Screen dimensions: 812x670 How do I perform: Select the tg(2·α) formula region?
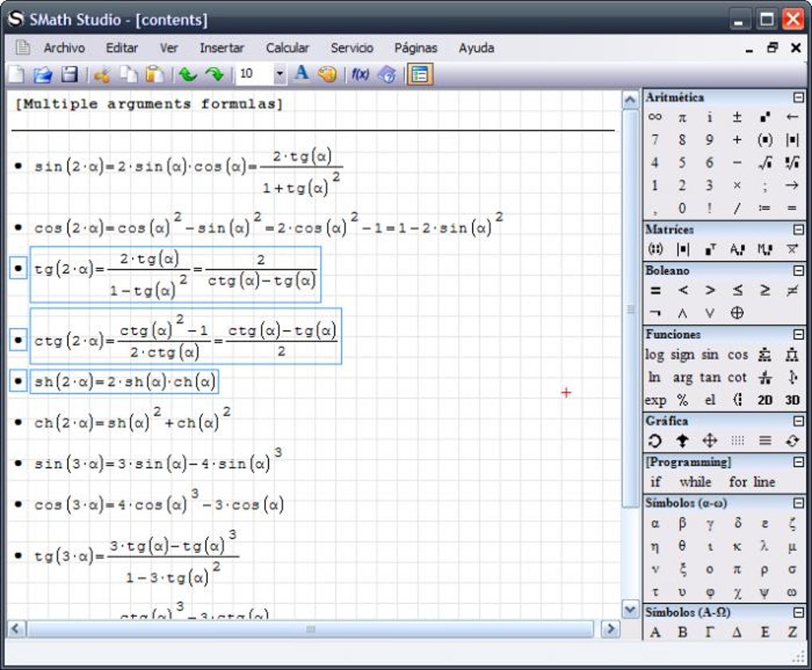(176, 275)
